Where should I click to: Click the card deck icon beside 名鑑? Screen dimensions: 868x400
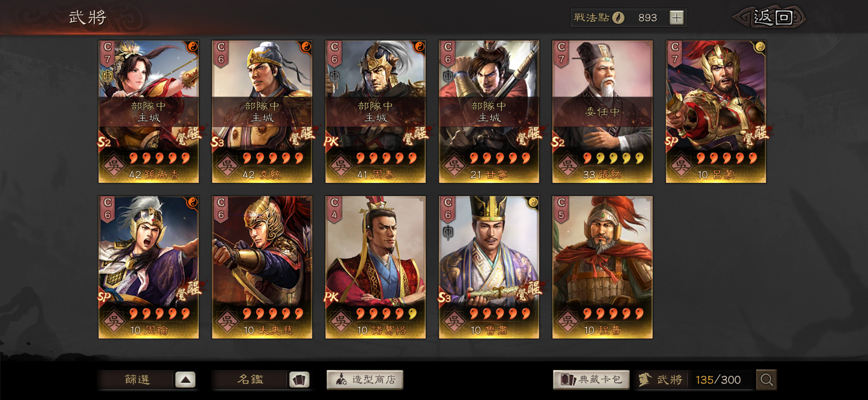[299, 380]
